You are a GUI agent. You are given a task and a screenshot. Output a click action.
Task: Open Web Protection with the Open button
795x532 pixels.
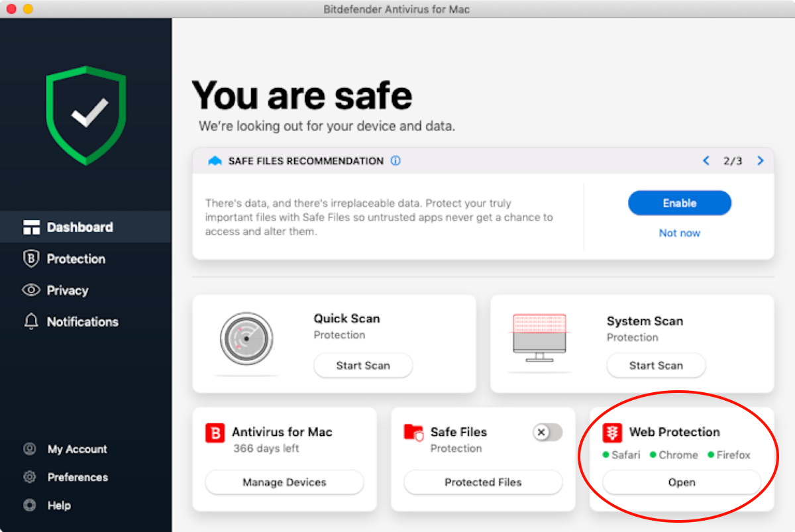[x=682, y=482]
